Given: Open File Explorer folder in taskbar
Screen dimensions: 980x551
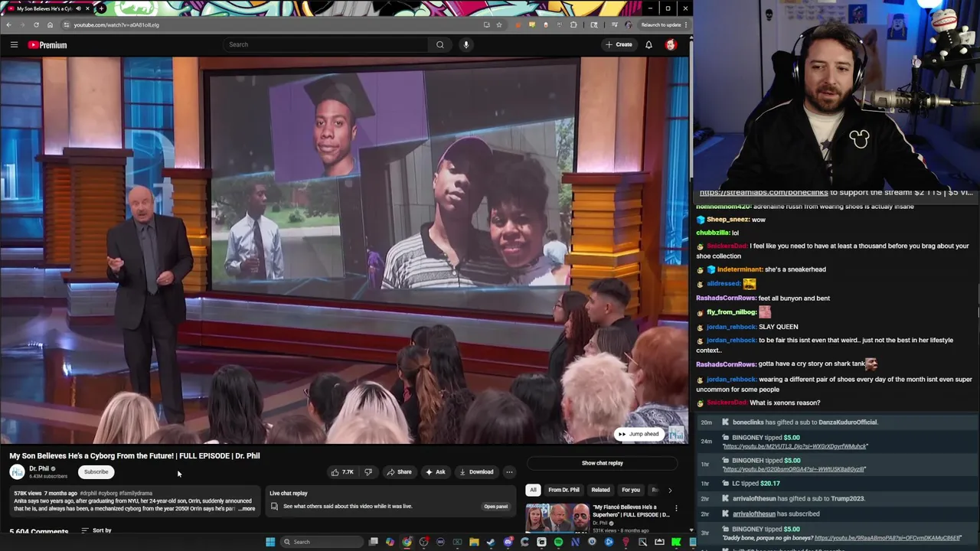Looking at the screenshot, I should click(x=474, y=542).
